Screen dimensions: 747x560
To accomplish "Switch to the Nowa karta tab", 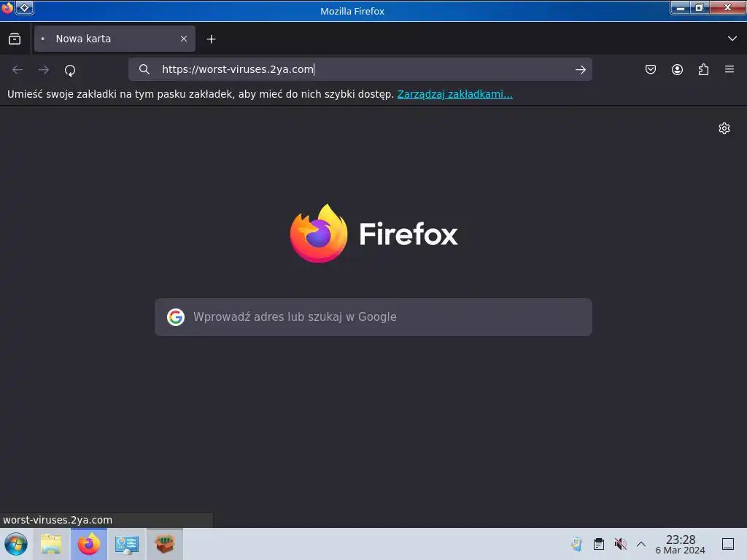I will tap(115, 39).
